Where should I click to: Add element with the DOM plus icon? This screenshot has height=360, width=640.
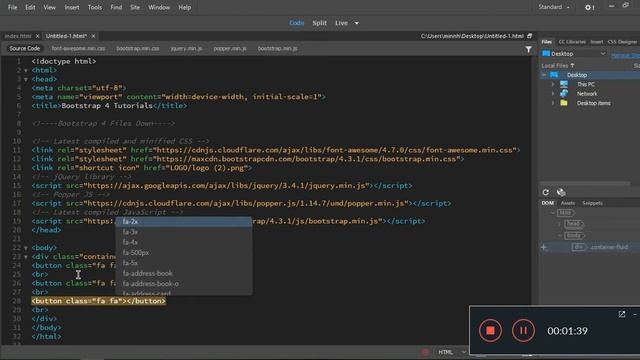(x=544, y=247)
